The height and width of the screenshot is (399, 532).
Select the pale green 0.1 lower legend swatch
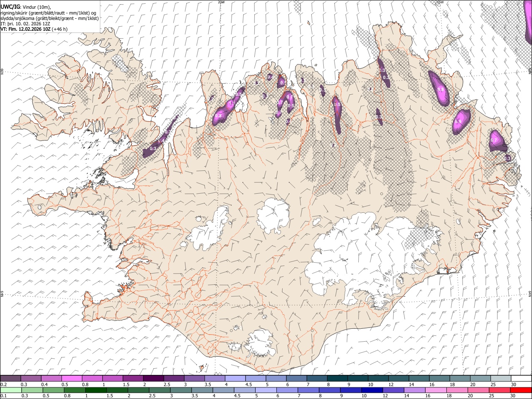coord(11,390)
